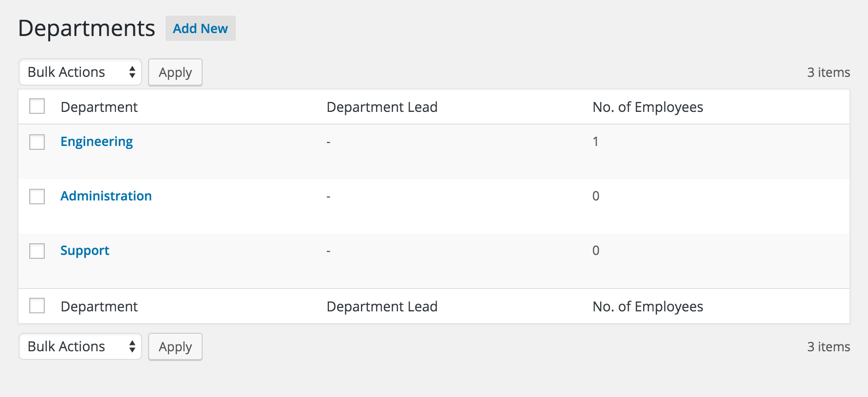Expand the bottom Bulk Actions dropdown
Image resolution: width=868 pixels, height=397 pixels.
[80, 346]
